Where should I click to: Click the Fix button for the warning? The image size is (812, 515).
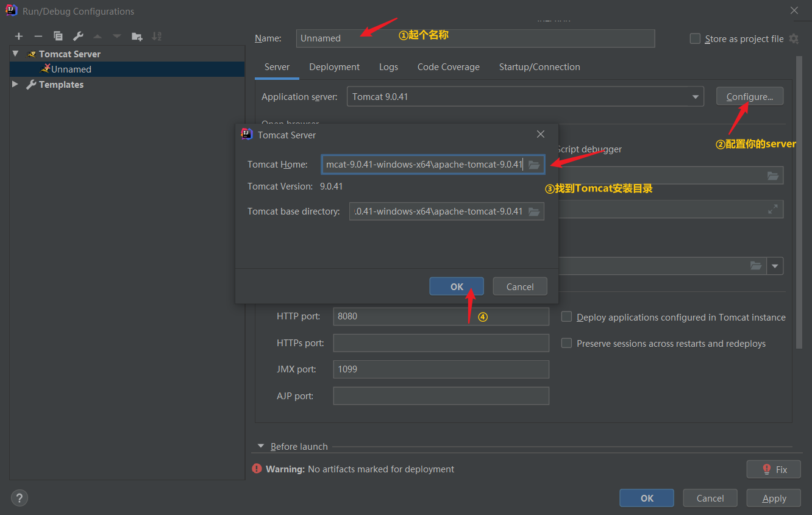pos(774,469)
